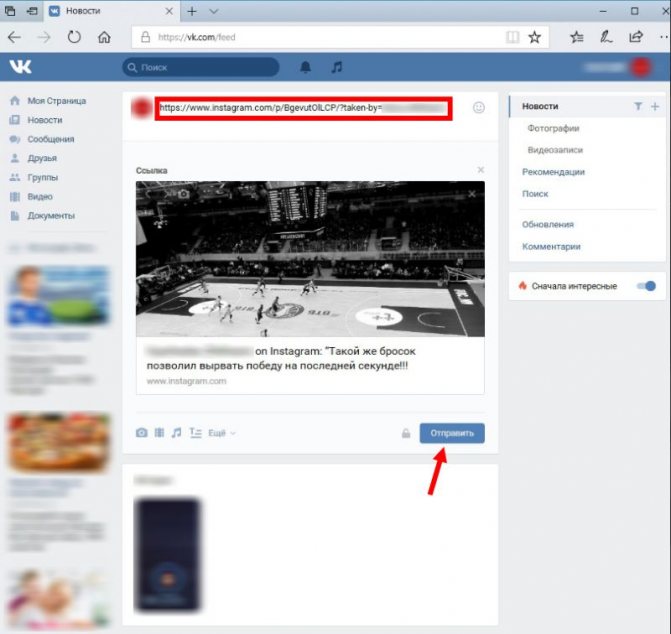Attach a photo with camera icon
Image resolution: width=671 pixels, height=634 pixels.
tap(142, 433)
